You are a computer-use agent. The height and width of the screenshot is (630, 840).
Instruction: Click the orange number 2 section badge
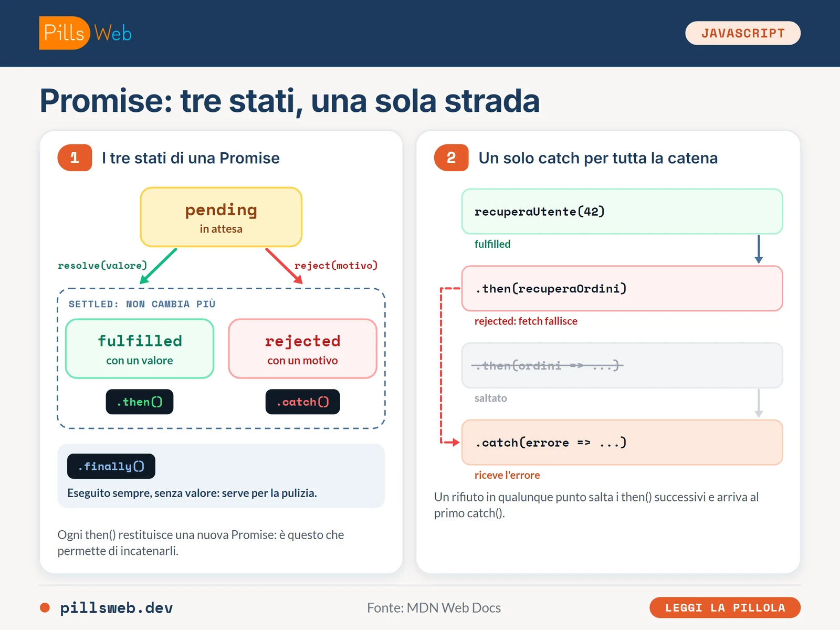(451, 157)
